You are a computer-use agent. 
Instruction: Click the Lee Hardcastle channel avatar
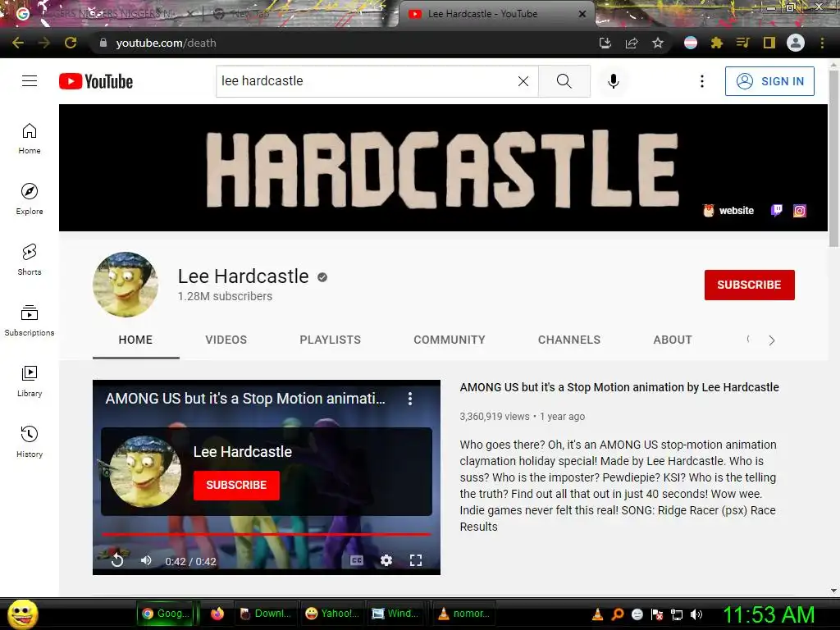point(126,285)
